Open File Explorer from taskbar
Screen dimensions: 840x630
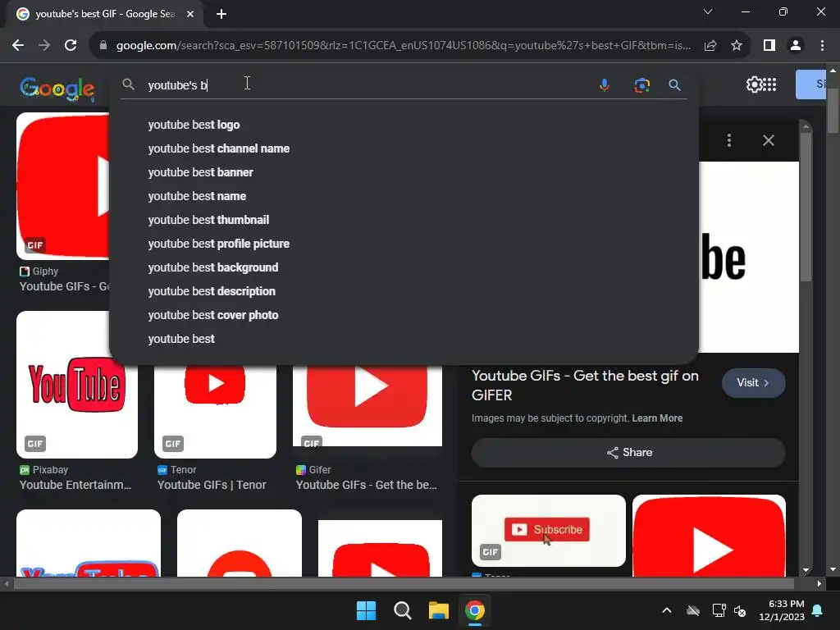(438, 610)
